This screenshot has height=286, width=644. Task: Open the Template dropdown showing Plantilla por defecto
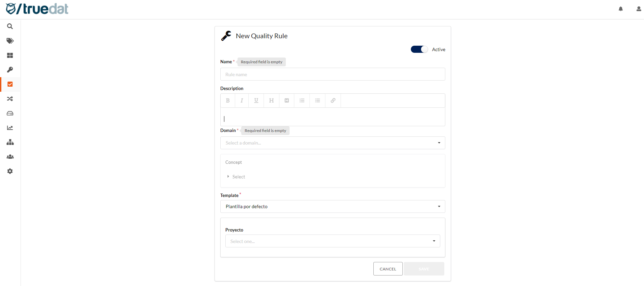click(332, 206)
